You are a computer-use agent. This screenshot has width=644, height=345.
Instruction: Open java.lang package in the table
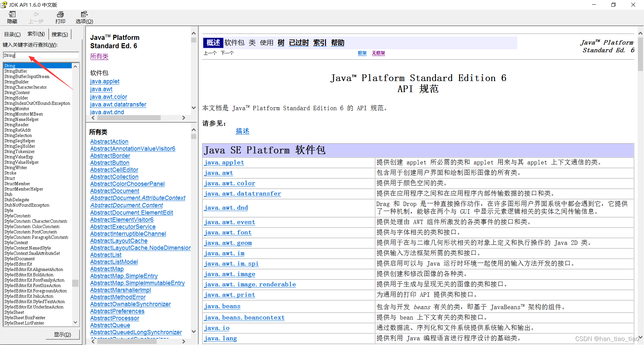(220, 338)
